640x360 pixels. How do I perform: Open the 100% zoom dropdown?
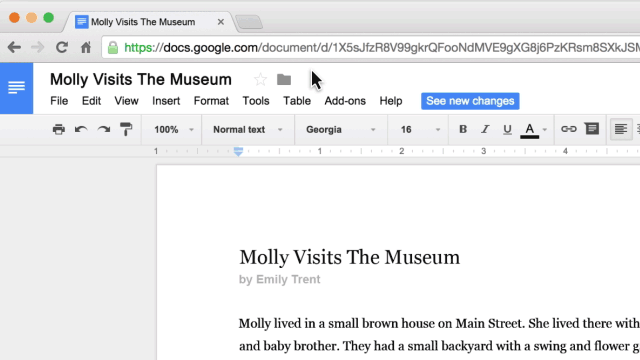[172, 130]
